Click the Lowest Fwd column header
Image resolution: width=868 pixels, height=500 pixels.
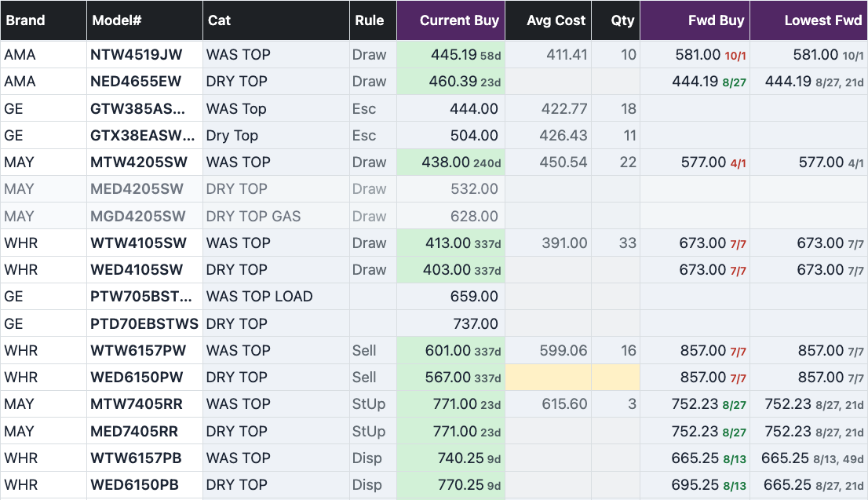click(809, 20)
